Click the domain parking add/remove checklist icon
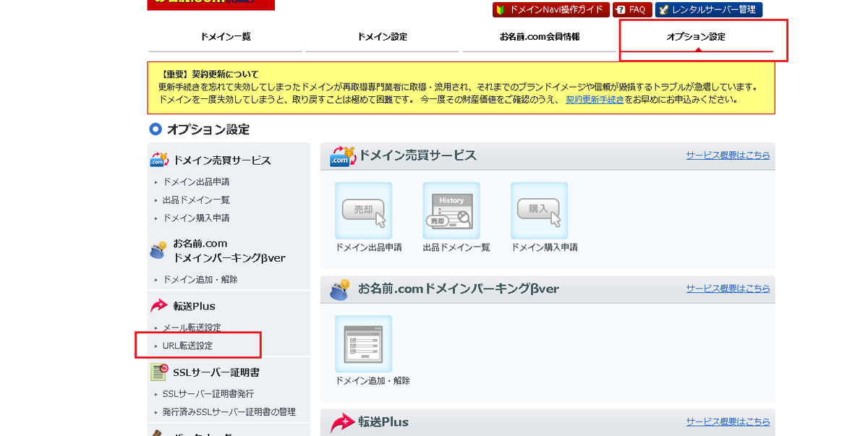 tap(363, 343)
